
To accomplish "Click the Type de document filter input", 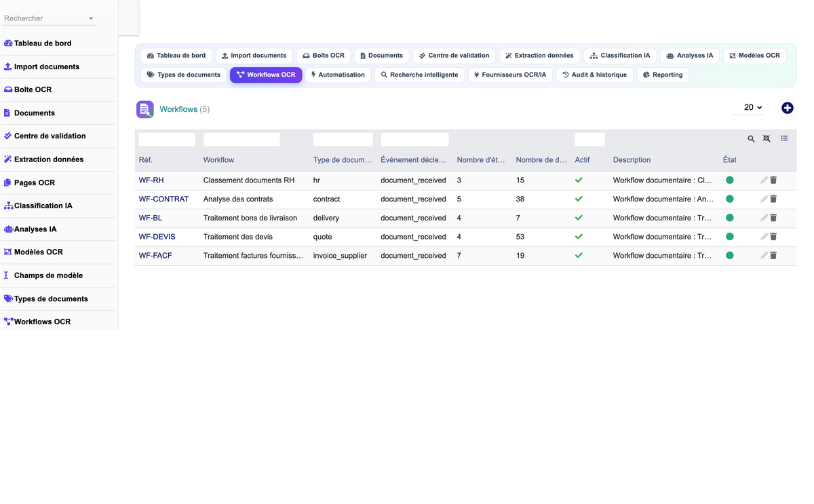I will point(343,140).
